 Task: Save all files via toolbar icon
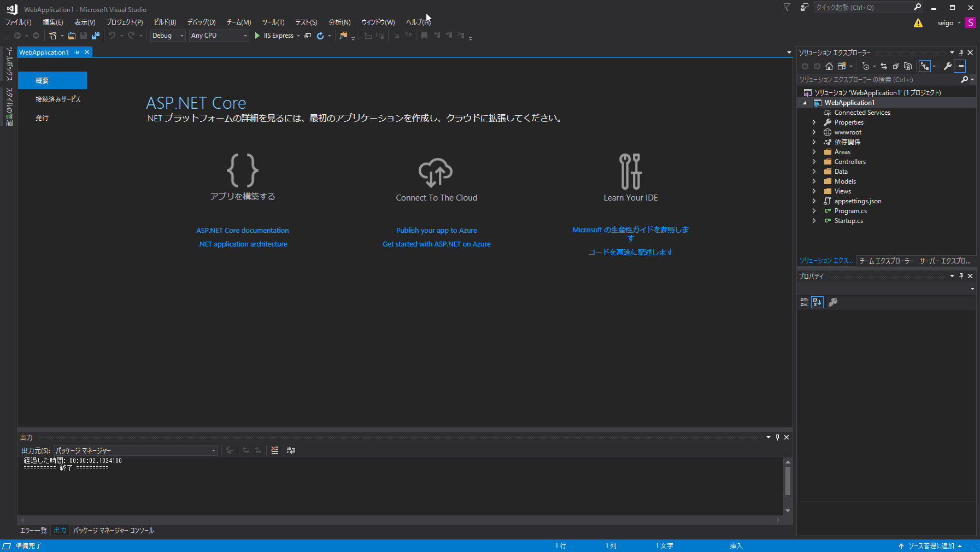[x=96, y=35]
